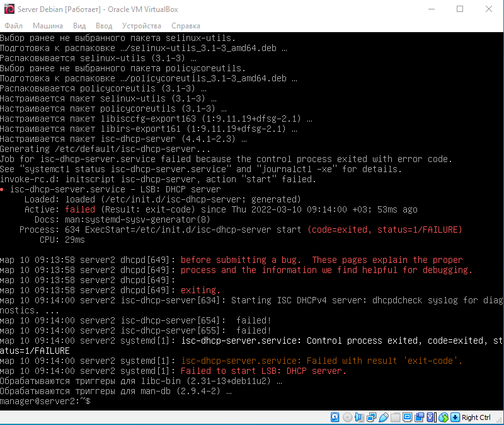Click the virtualization features chip icon

[431, 417]
